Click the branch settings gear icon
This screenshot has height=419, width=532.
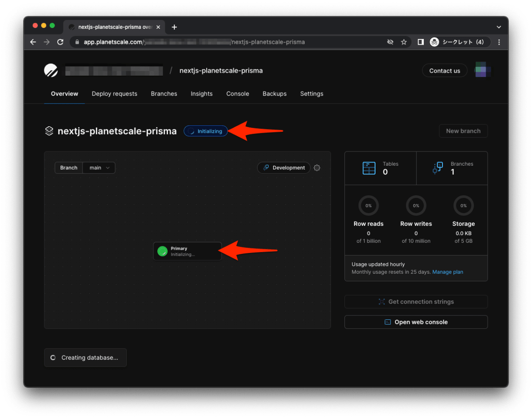coord(317,168)
